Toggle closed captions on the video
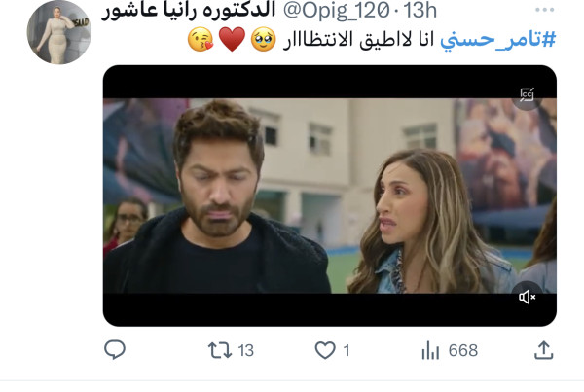 (x=527, y=95)
